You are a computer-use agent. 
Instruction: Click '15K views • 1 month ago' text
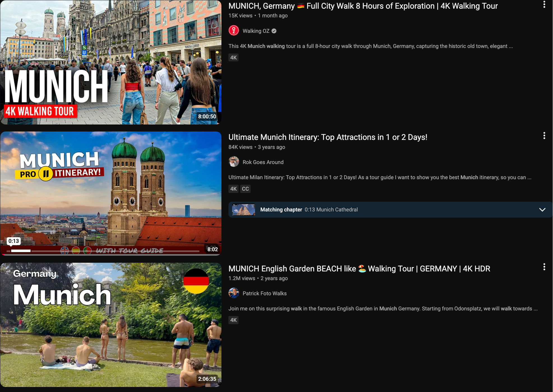point(258,16)
